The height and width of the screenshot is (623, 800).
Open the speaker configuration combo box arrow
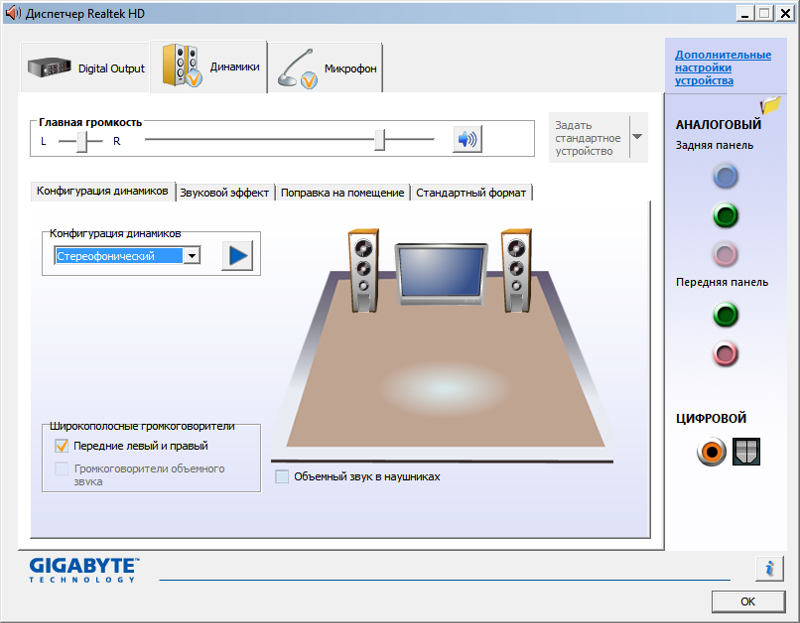(192, 256)
